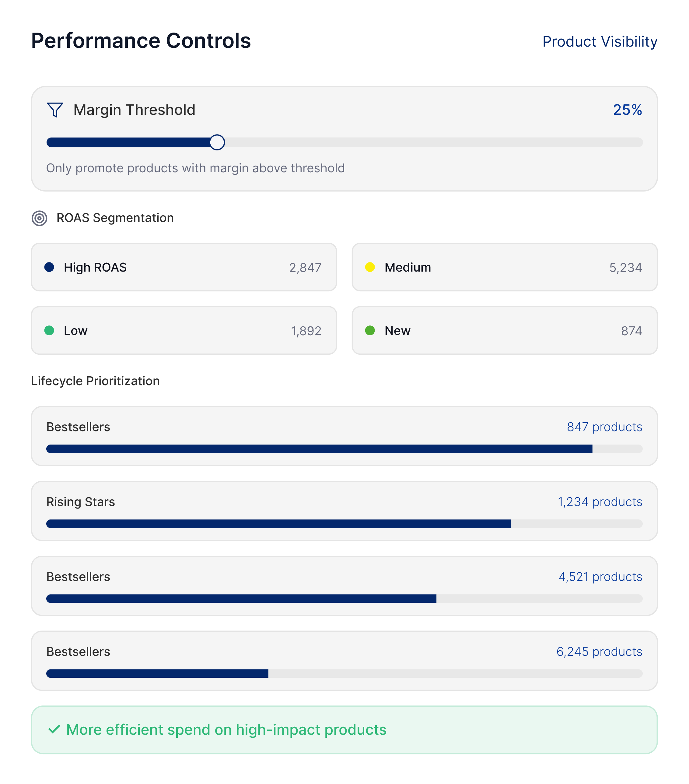Select the High ROAS segment card
The width and height of the screenshot is (689, 784).
[x=184, y=267]
